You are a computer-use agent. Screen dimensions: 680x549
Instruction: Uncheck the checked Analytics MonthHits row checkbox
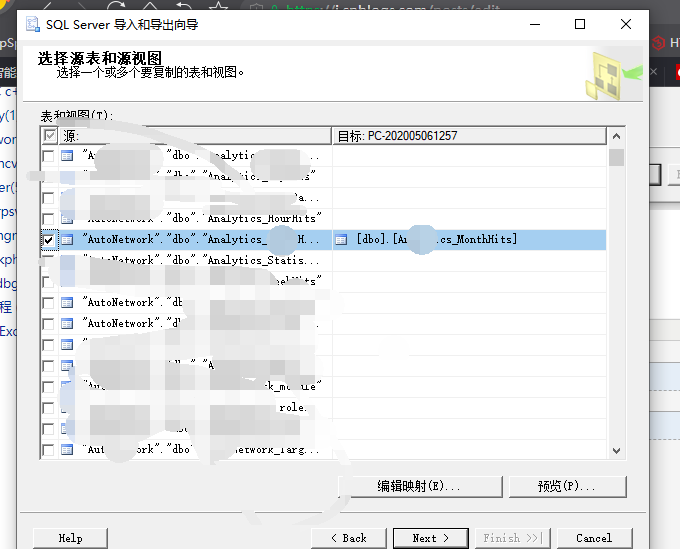pos(49,240)
